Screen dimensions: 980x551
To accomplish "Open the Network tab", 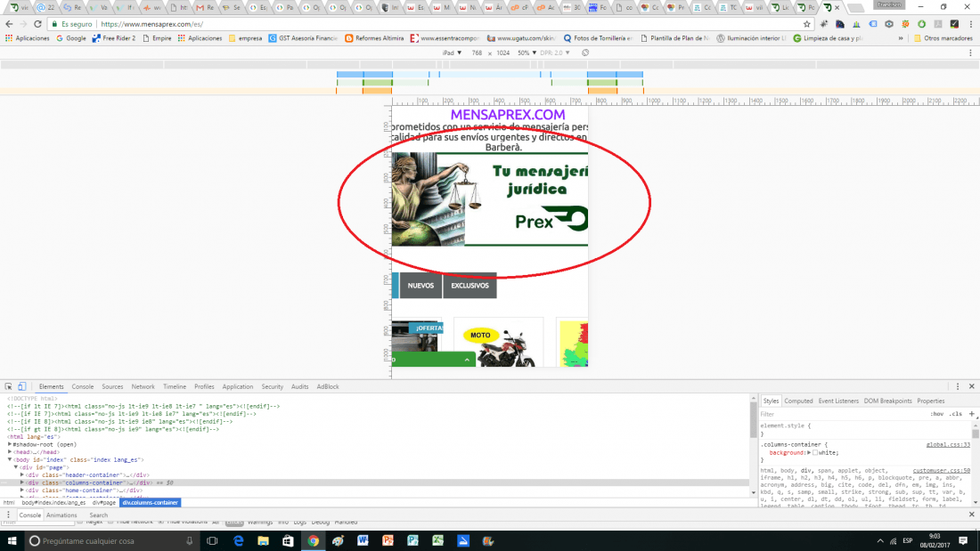I will (x=143, y=386).
